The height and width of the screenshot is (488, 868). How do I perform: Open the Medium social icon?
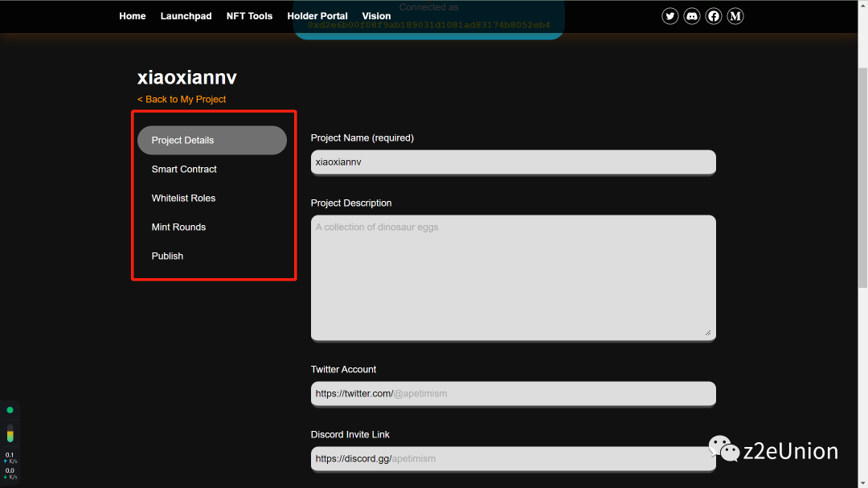[735, 16]
